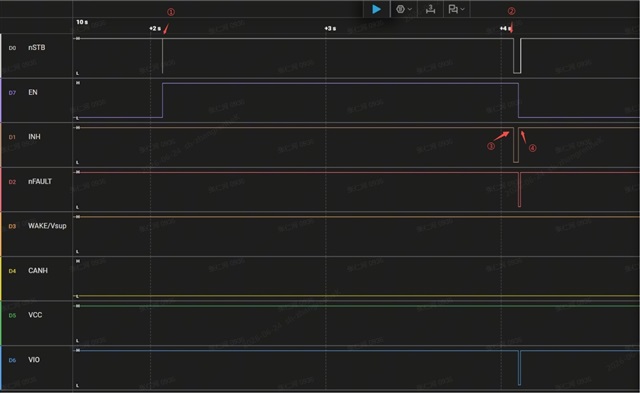
Task: Select the measurement range tool icon
Action: [430, 9]
